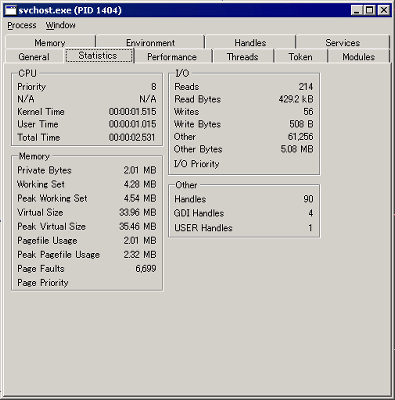Click the window title svchost.exe (PID 1404)
Viewport: 395px width, 400px height.
(x=70, y=10)
